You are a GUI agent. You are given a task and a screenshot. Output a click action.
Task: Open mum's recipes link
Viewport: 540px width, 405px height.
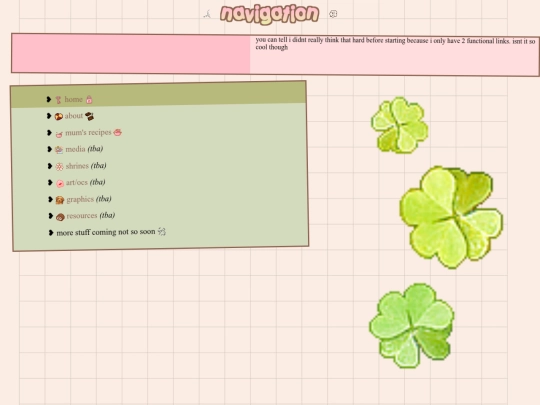(88, 133)
